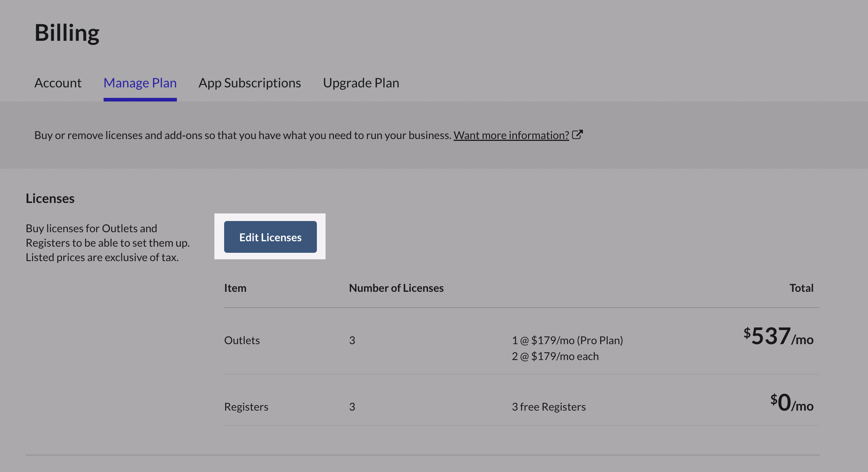Switch to the Account tab

click(x=57, y=83)
